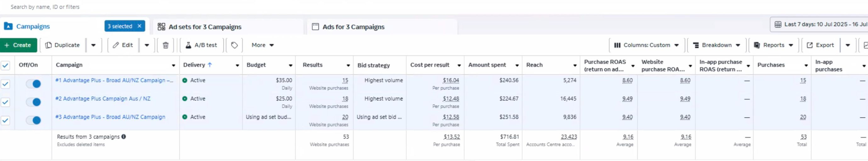
Task: Click the tag label icon
Action: coord(234,45)
